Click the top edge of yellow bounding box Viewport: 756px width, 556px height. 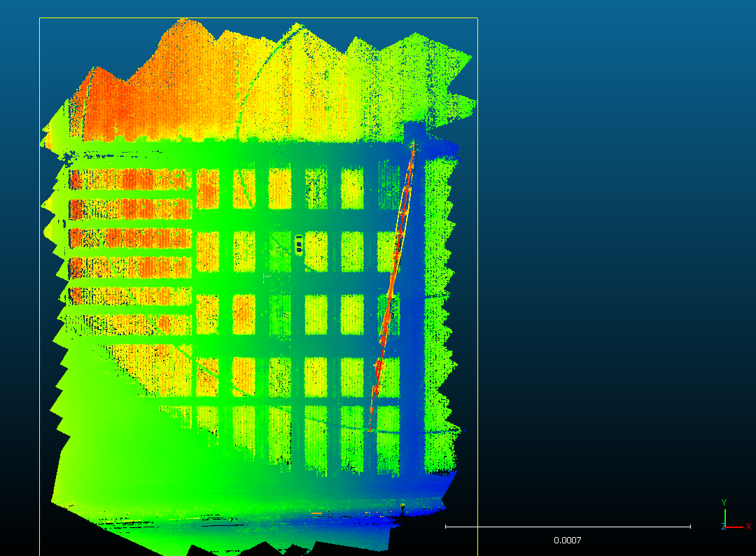pos(259,18)
